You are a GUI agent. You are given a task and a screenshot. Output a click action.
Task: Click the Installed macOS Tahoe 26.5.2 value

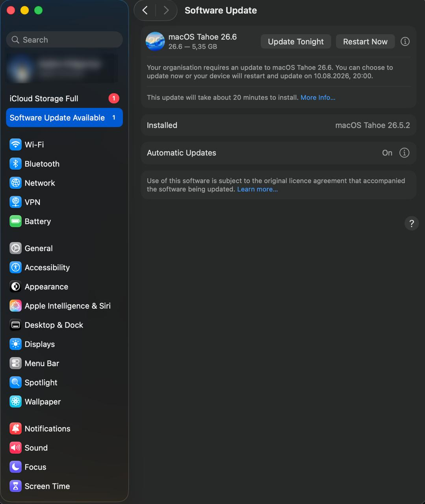click(372, 125)
